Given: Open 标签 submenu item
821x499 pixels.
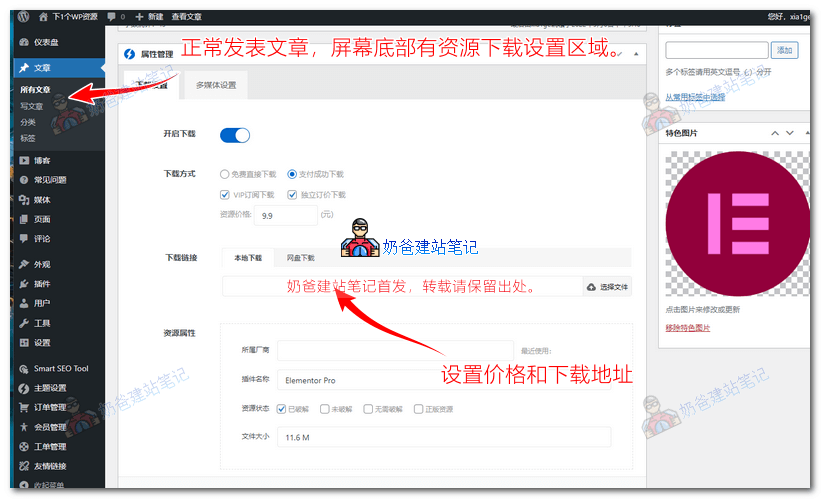Looking at the screenshot, I should pos(28,139).
